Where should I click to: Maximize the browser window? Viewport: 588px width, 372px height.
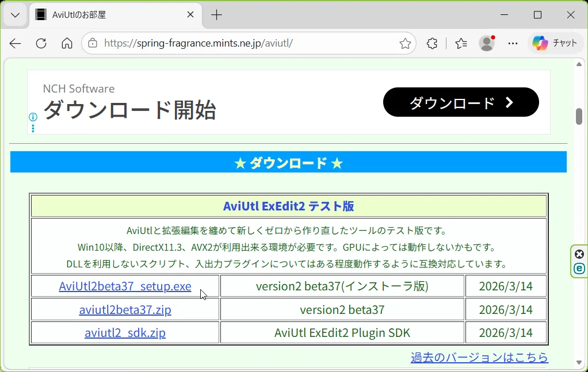537,14
